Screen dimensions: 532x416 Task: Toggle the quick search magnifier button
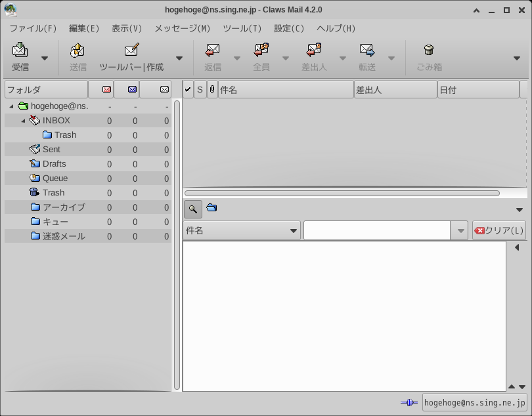(193, 209)
